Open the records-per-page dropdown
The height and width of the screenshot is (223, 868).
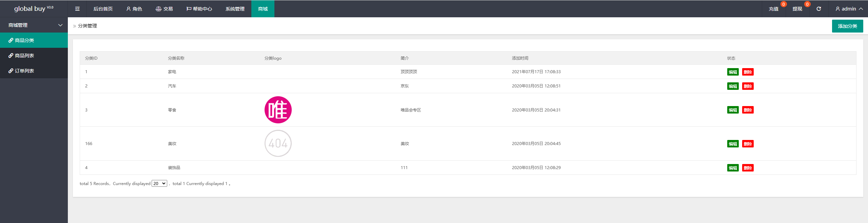159,183
